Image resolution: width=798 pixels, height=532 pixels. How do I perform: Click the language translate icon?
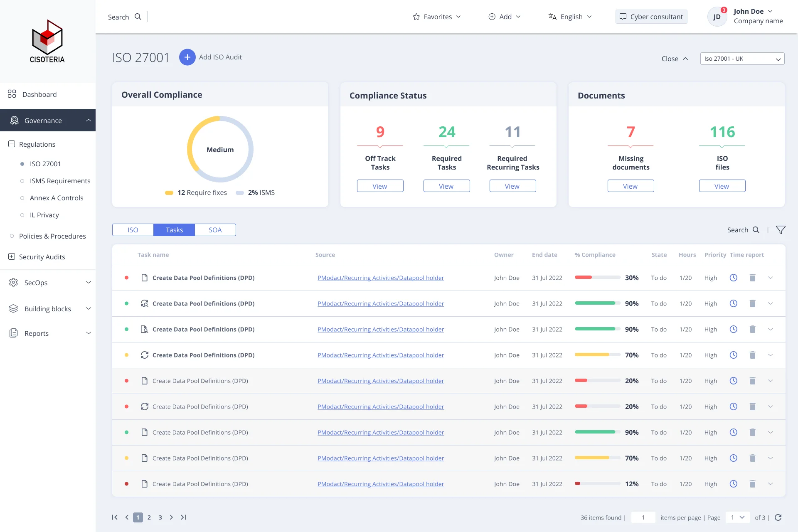pyautogui.click(x=552, y=17)
